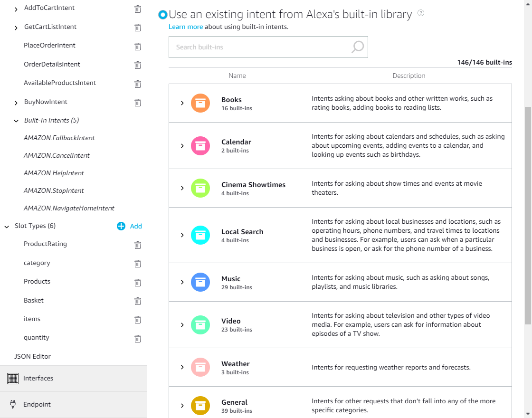Delete the ProductRating slot type
The width and height of the screenshot is (532, 418).
tap(137, 245)
